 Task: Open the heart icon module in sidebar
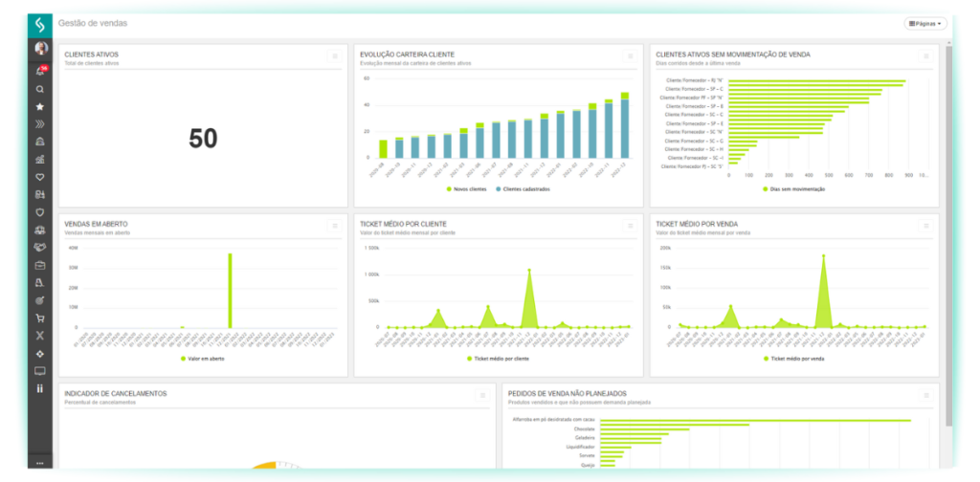coord(40,177)
